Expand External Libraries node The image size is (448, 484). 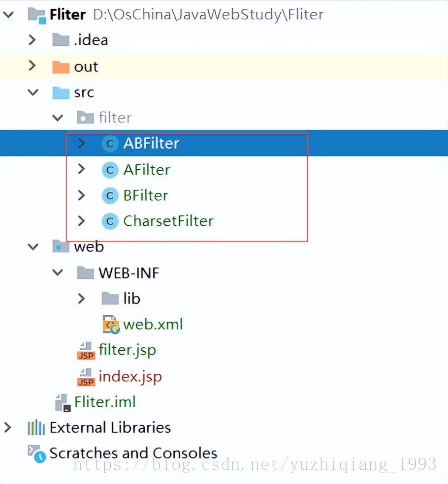pos(8,427)
